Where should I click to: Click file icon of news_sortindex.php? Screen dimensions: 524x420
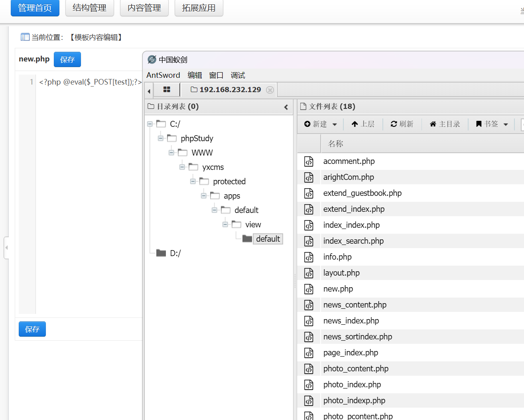point(309,337)
